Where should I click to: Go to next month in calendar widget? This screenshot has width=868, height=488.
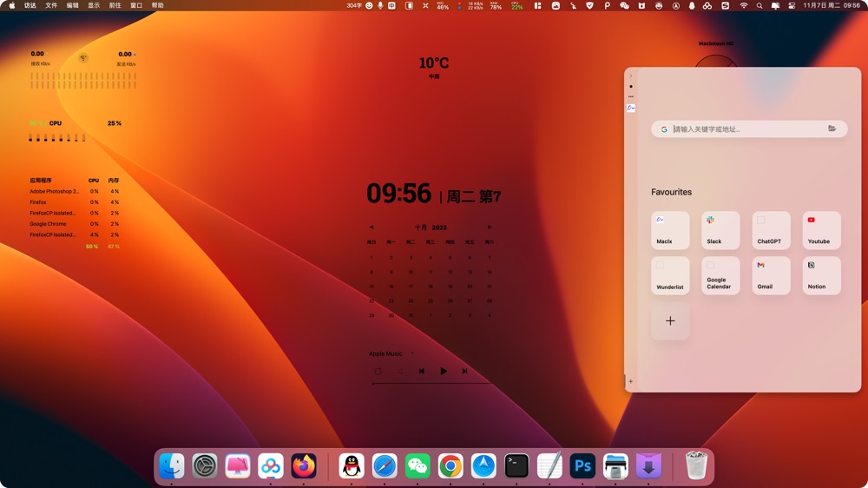click(489, 228)
